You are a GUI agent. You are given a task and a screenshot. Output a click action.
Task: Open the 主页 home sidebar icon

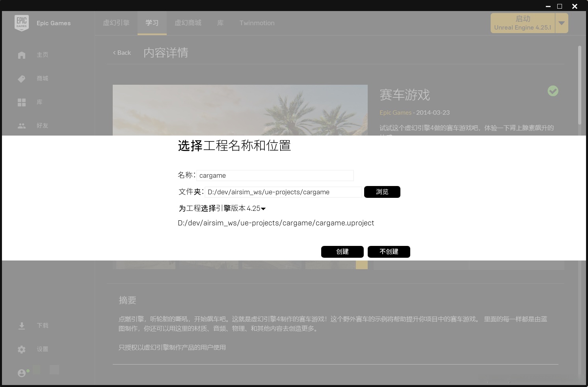point(22,55)
